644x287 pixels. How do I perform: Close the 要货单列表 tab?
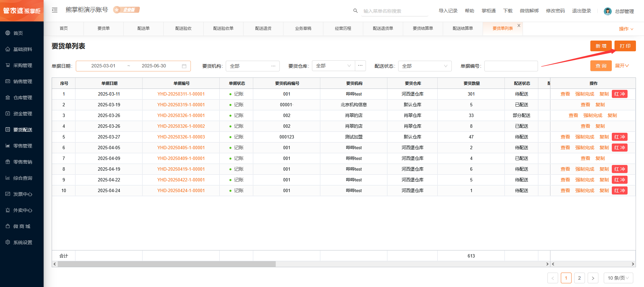click(x=519, y=25)
